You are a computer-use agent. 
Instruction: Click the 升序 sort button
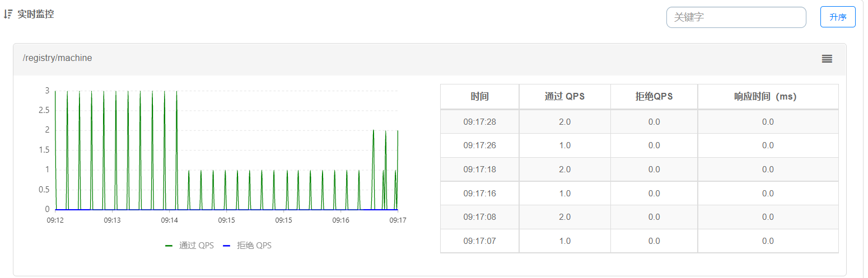[838, 17]
